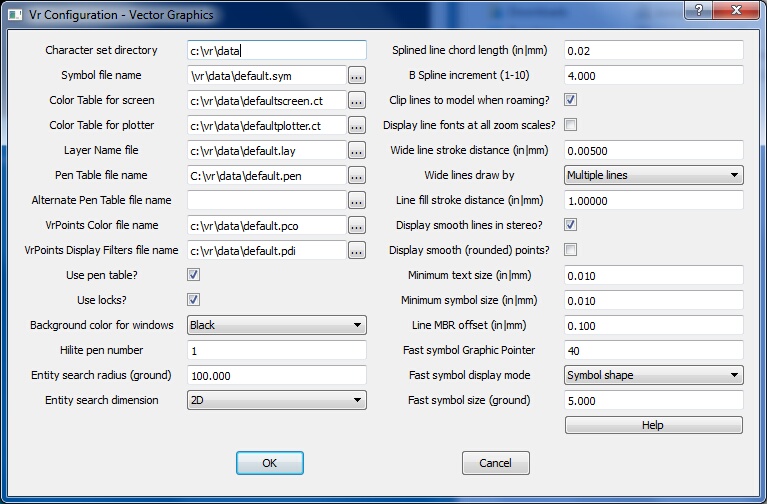Toggle Display smooth lines in stereo
Viewport: 767px width, 504px height.
click(x=570, y=225)
